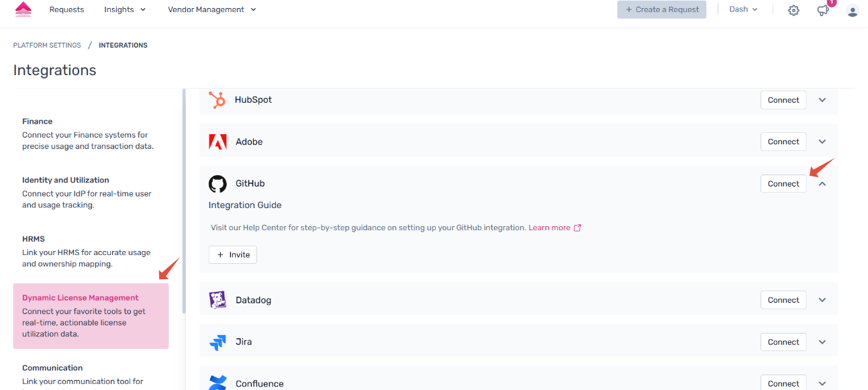The width and height of the screenshot is (868, 390).
Task: Open the Vendor Management dropdown menu
Action: (212, 9)
